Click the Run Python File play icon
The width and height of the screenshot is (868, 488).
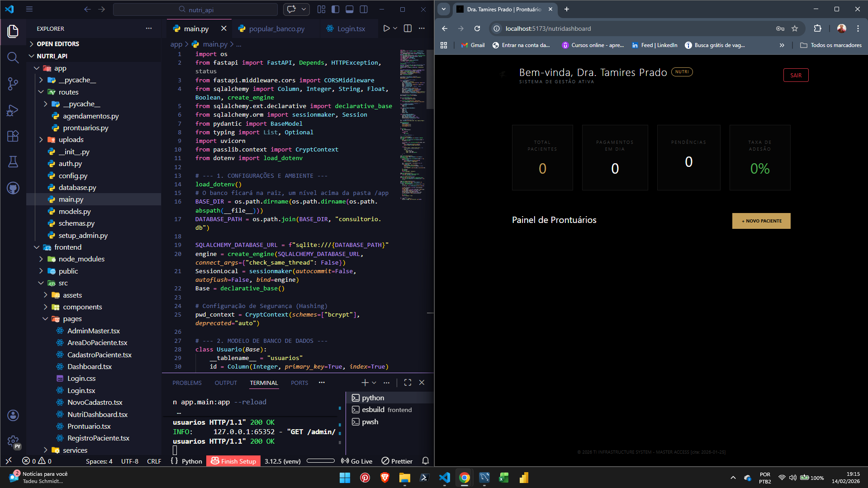click(x=386, y=28)
